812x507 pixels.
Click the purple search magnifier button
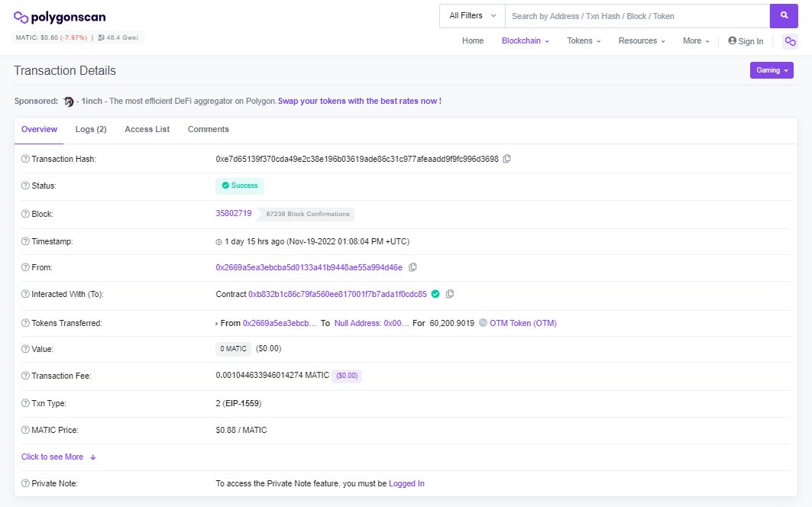[784, 16]
